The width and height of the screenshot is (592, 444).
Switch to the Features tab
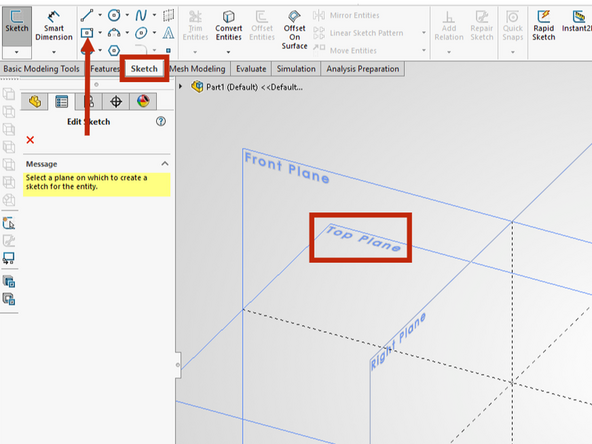pyautogui.click(x=105, y=69)
